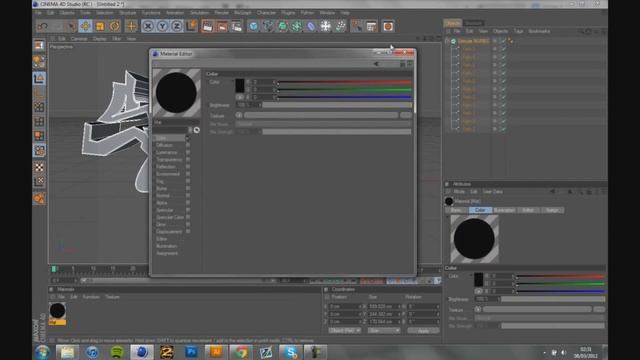
Task: Open Cameras menu in viewport
Action: pos(79,39)
